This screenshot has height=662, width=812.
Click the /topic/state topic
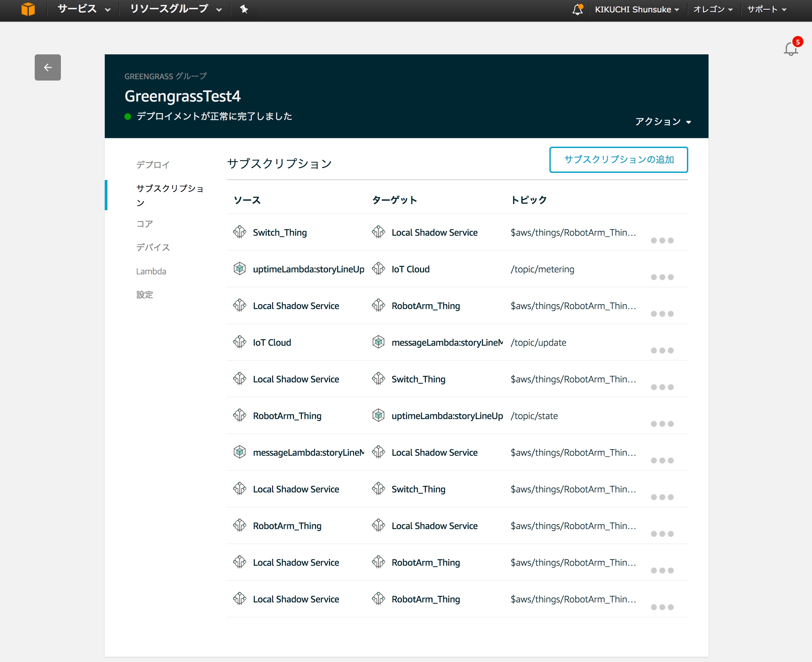[x=534, y=416]
